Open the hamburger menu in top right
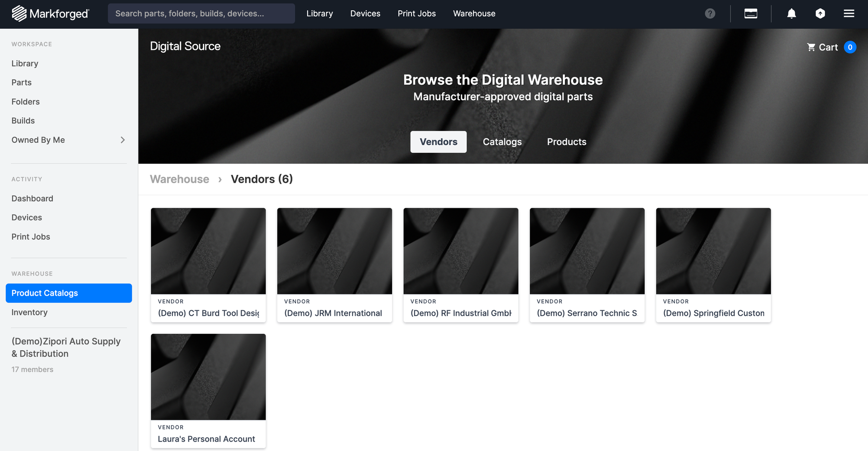The height and width of the screenshot is (451, 868). pyautogui.click(x=849, y=13)
